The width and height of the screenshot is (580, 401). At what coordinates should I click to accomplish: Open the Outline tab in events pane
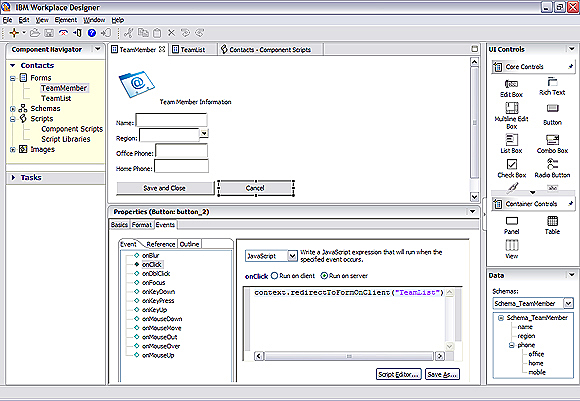[189, 244]
